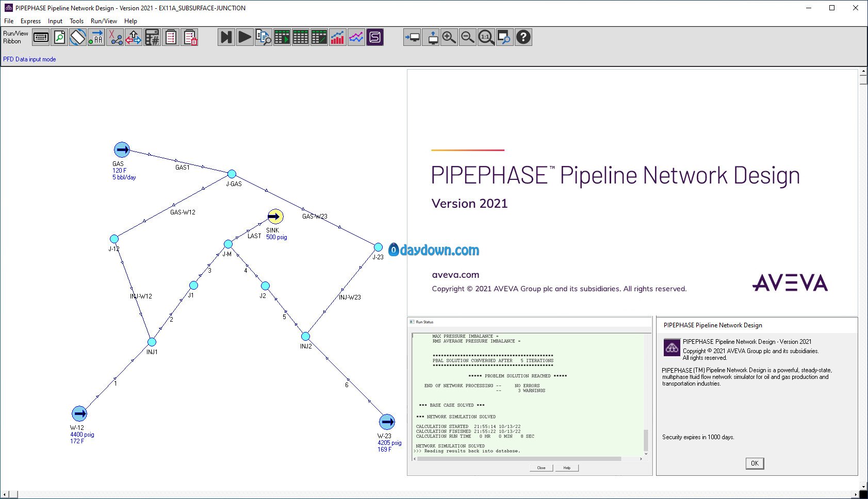This screenshot has width=868, height=499.
Task: Click the 4205 psig value under W-23
Action: pyautogui.click(x=389, y=443)
